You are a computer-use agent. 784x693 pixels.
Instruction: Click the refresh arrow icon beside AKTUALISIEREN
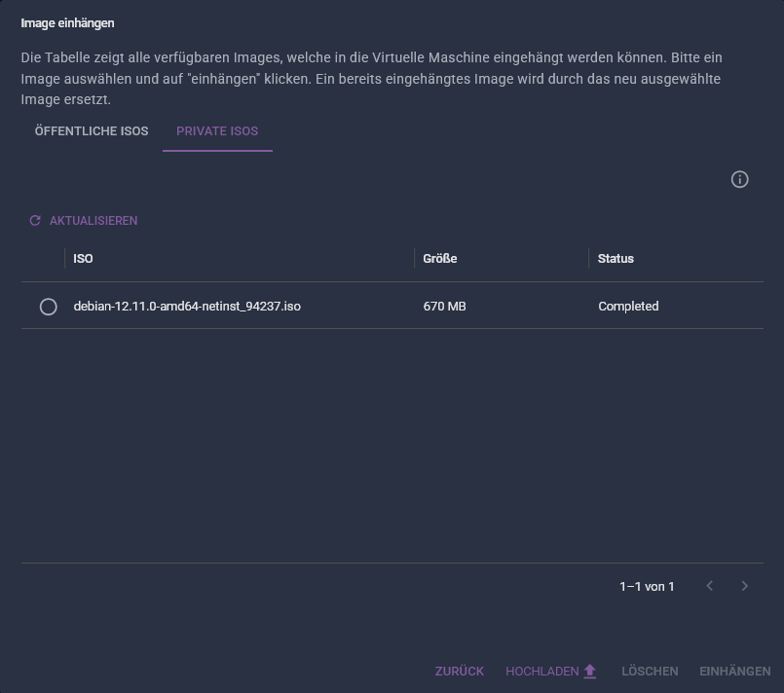tap(35, 220)
